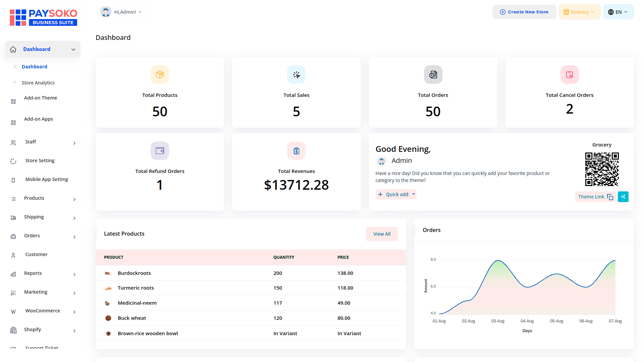
Task: Click the Total Revenues clipboard icon
Action: (x=296, y=151)
